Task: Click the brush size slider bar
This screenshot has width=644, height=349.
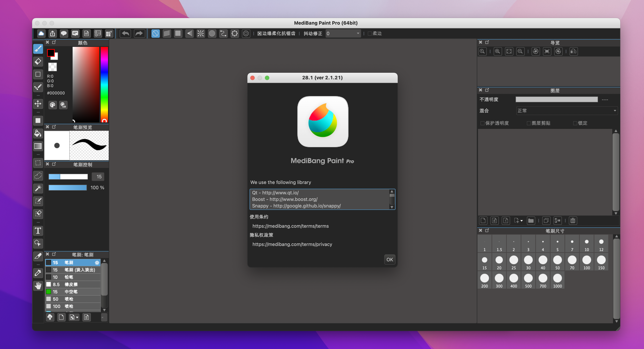Action: [68, 177]
